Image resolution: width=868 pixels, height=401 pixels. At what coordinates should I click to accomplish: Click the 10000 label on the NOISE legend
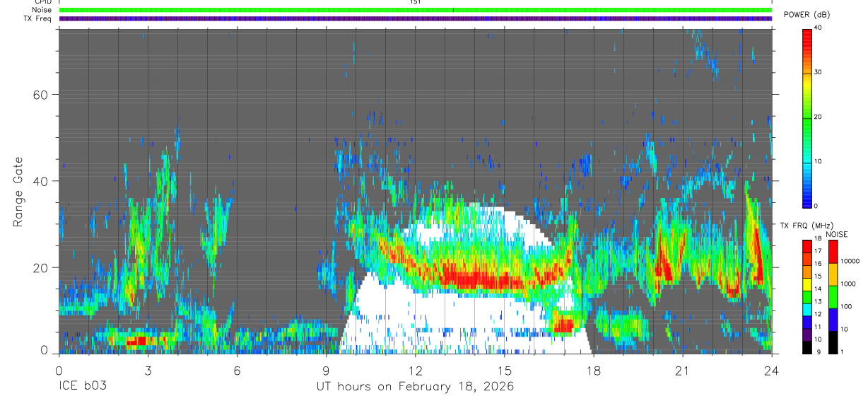point(850,262)
